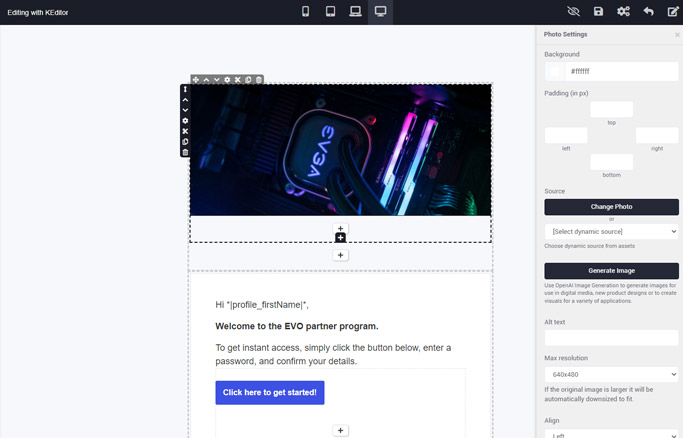Move container up in the black side toolbar

coord(185,100)
